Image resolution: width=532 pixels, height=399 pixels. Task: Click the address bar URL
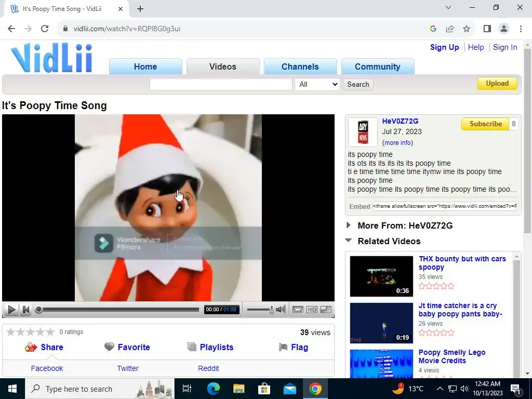[x=127, y=29]
